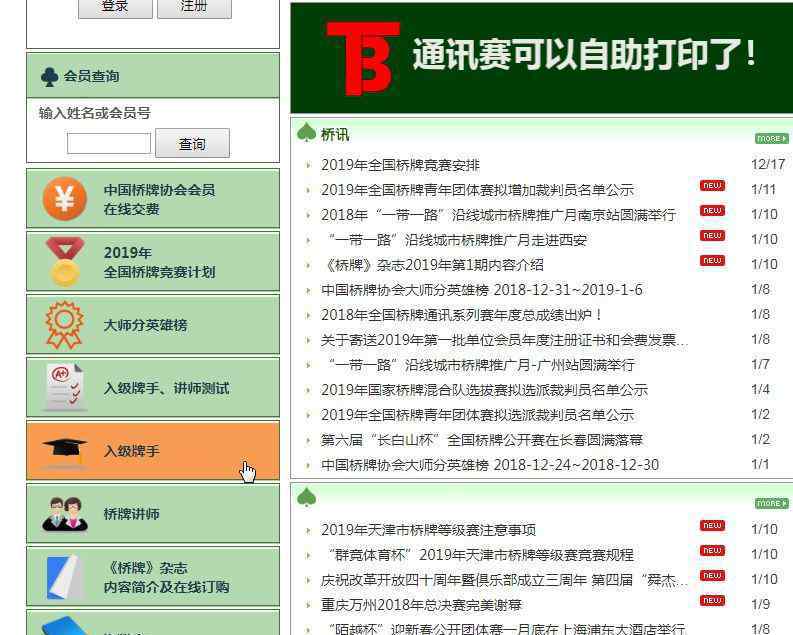The height and width of the screenshot is (635, 793).
Task: Click the spade icon of second news section
Action: 306,497
